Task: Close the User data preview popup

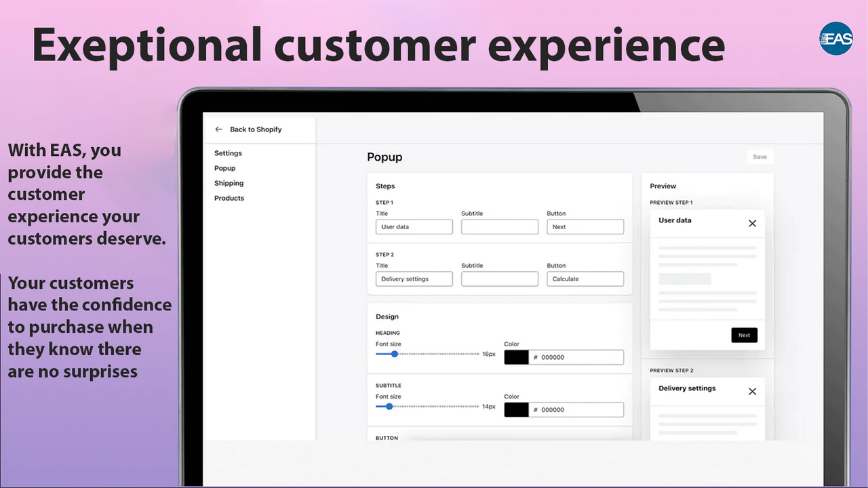Action: tap(752, 223)
